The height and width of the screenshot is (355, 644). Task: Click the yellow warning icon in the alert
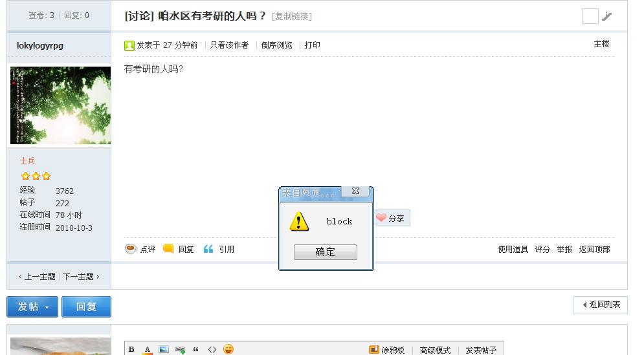(299, 222)
